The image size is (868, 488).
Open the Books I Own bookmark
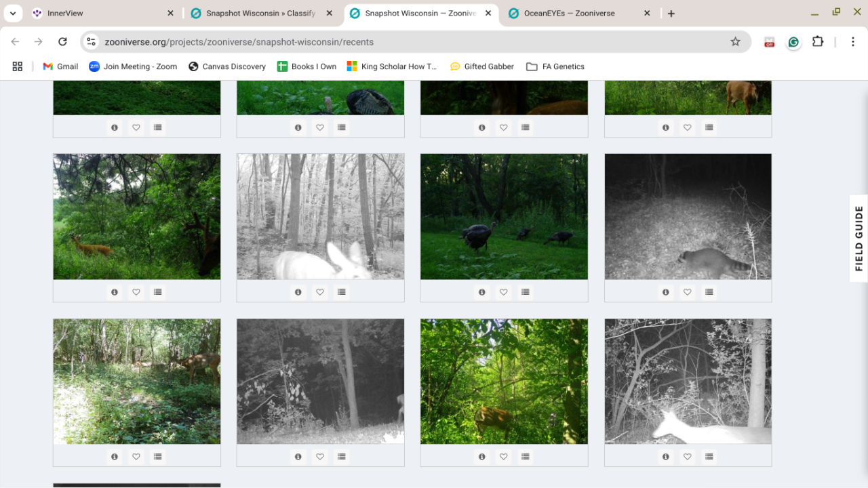(x=307, y=66)
